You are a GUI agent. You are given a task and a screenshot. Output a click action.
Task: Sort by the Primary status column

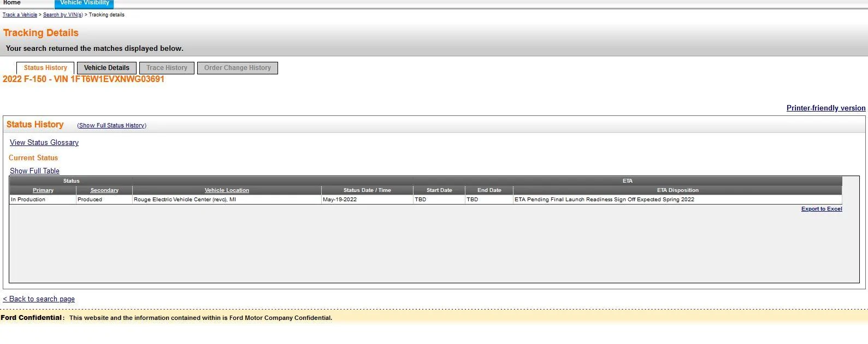(x=43, y=190)
